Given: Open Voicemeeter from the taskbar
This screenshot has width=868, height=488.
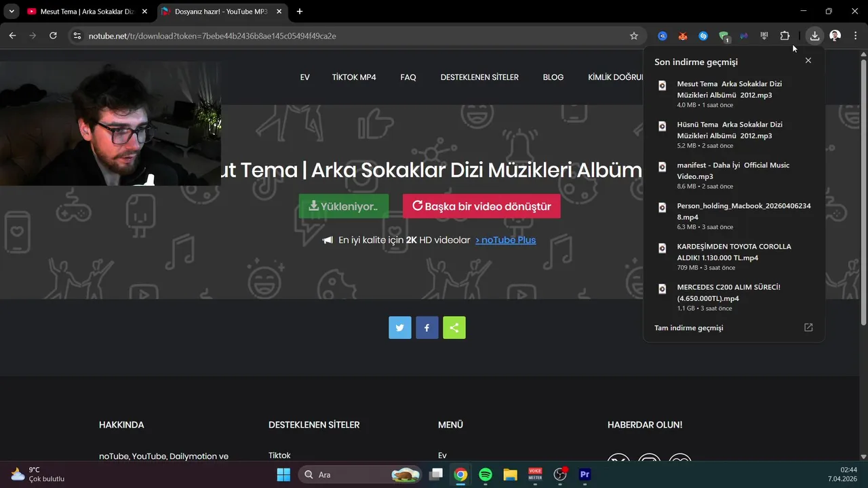Looking at the screenshot, I should [x=535, y=474].
